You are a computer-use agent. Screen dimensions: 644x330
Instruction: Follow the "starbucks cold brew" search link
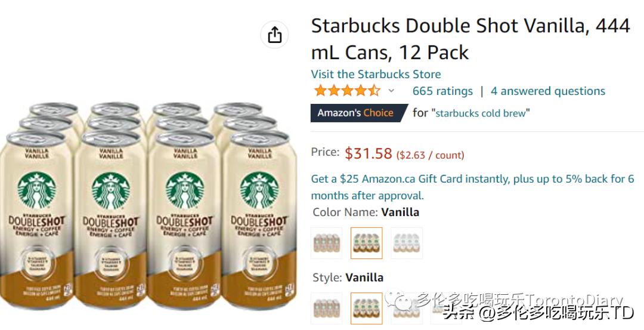(x=481, y=113)
